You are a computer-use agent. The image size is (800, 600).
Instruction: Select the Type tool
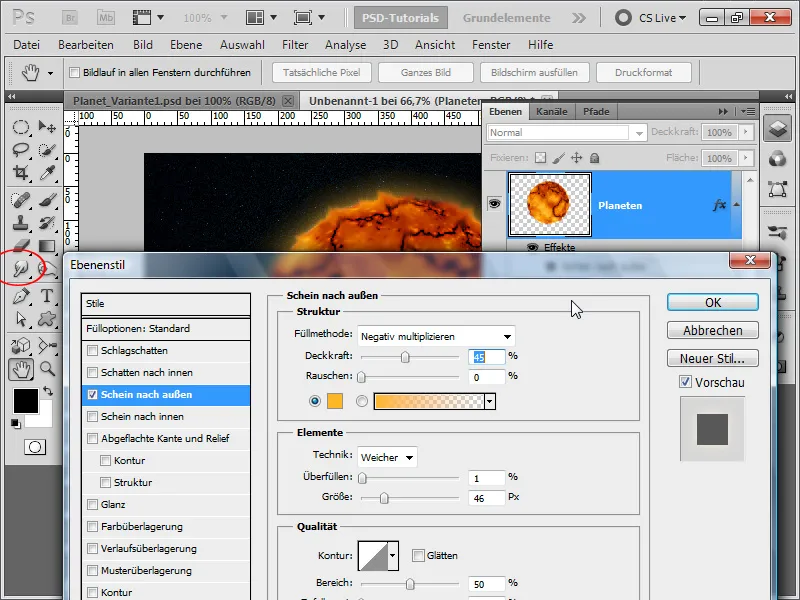click(x=47, y=296)
